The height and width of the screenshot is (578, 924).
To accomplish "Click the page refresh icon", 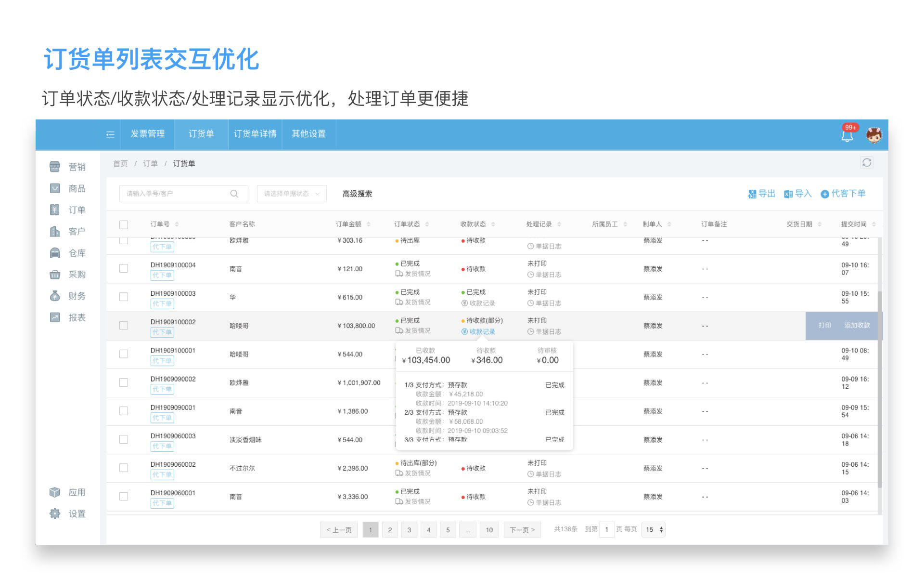I will (867, 163).
